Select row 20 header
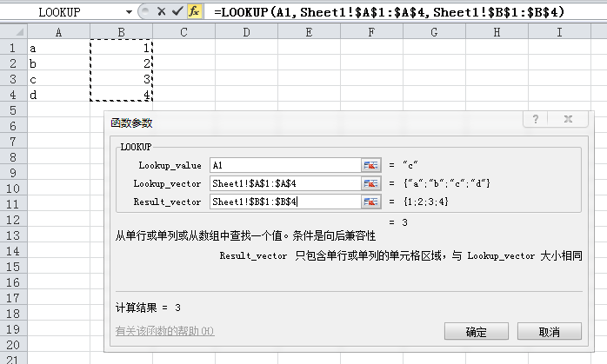 point(14,345)
